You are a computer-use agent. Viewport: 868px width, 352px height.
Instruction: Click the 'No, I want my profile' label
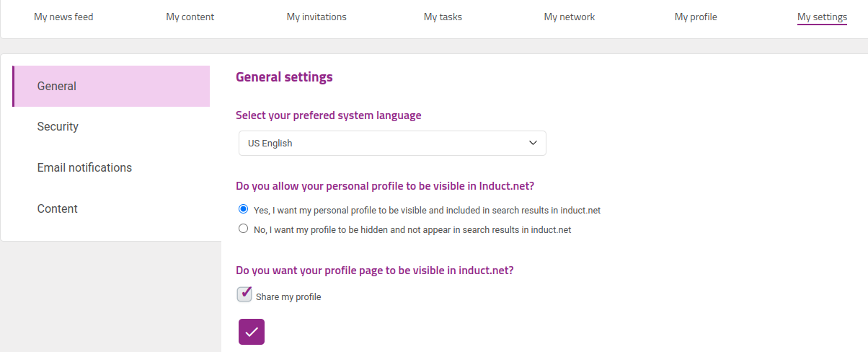(412, 230)
